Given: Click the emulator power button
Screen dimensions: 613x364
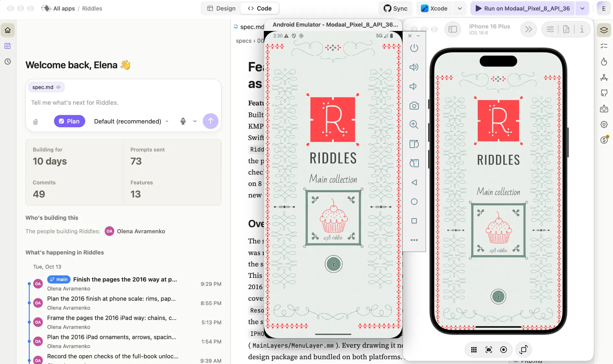Looking at the screenshot, I should 414,48.
